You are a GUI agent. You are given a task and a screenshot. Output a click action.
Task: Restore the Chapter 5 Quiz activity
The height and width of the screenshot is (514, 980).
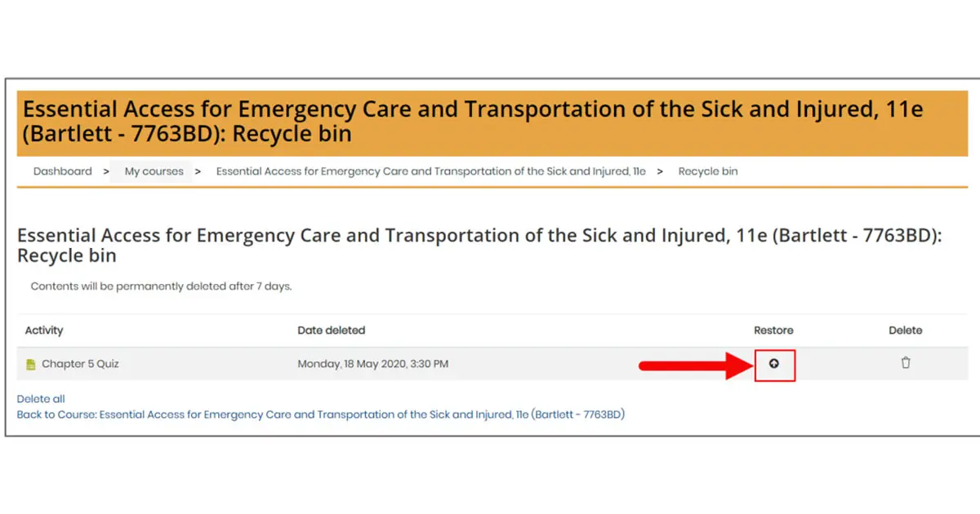(773, 364)
